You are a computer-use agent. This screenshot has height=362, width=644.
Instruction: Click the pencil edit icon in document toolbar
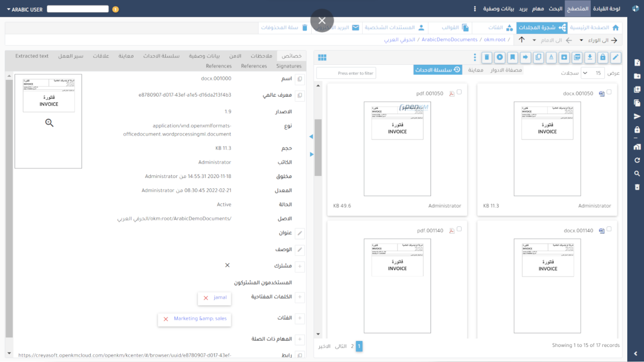pyautogui.click(x=616, y=57)
